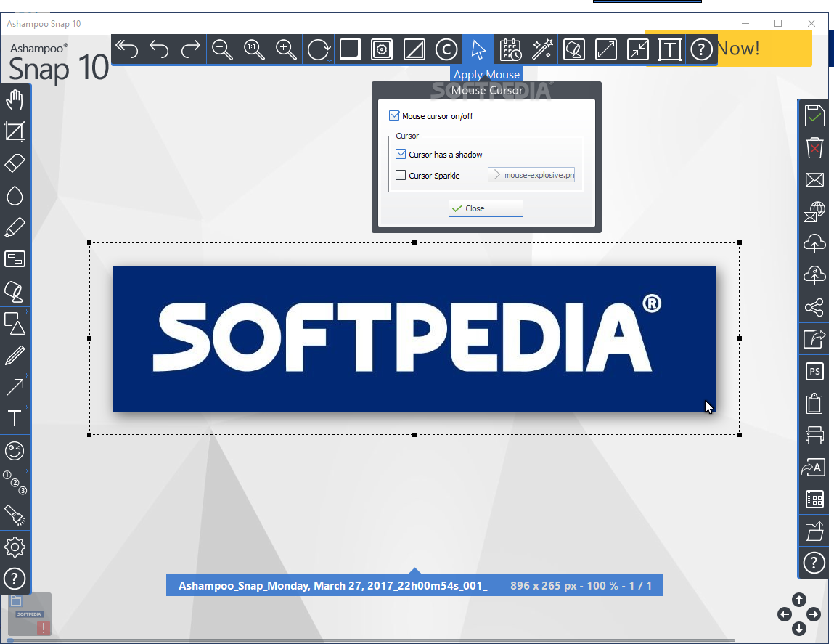Add copyright watermark icon
Screen dimensions: 834x644
446,49
